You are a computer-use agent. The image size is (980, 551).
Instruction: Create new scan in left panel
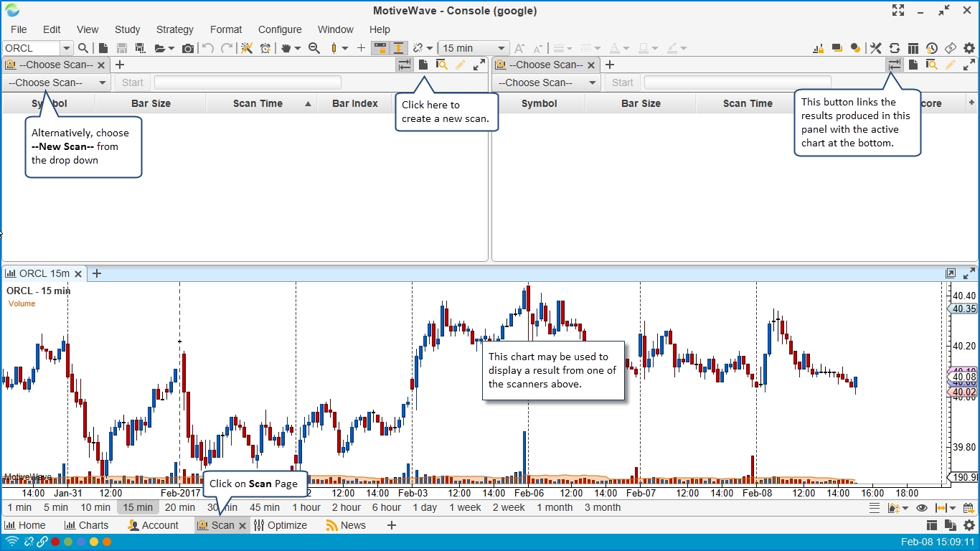click(423, 65)
